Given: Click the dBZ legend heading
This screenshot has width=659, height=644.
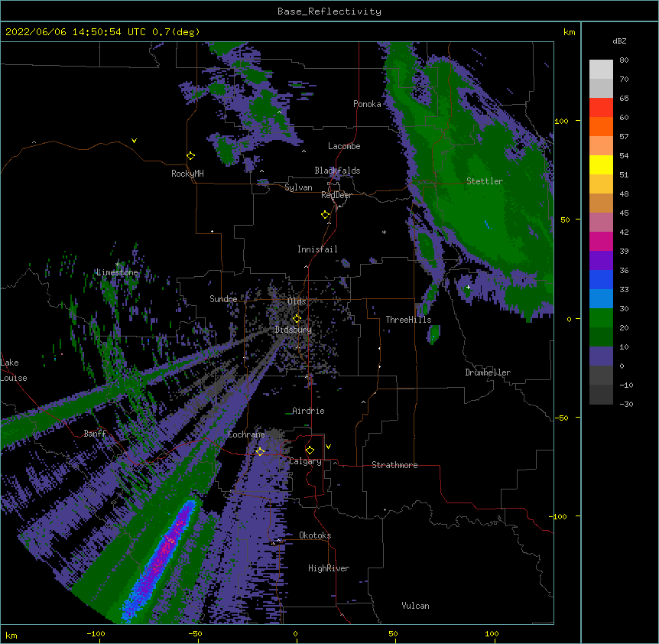Looking at the screenshot, I should click(x=619, y=41).
